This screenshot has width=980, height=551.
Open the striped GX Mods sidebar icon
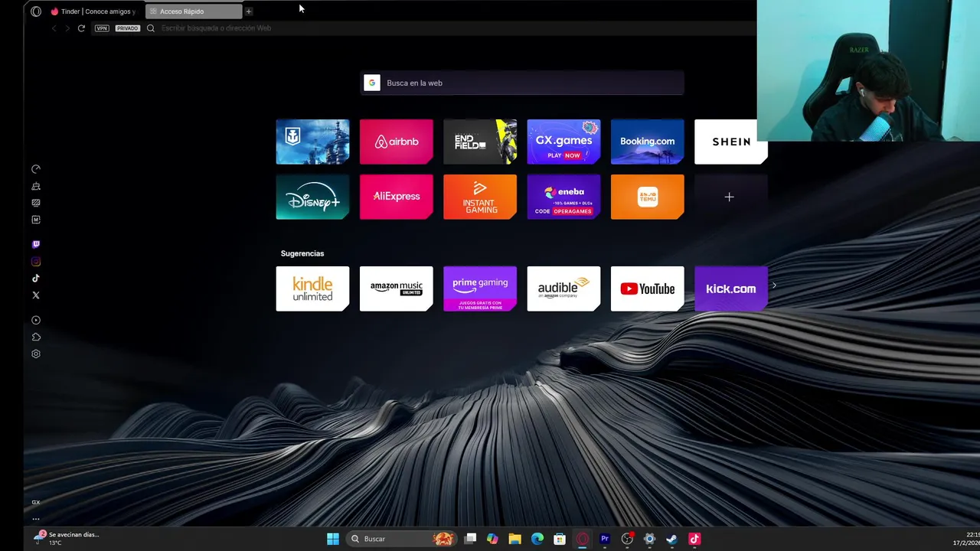pyautogui.click(x=36, y=203)
